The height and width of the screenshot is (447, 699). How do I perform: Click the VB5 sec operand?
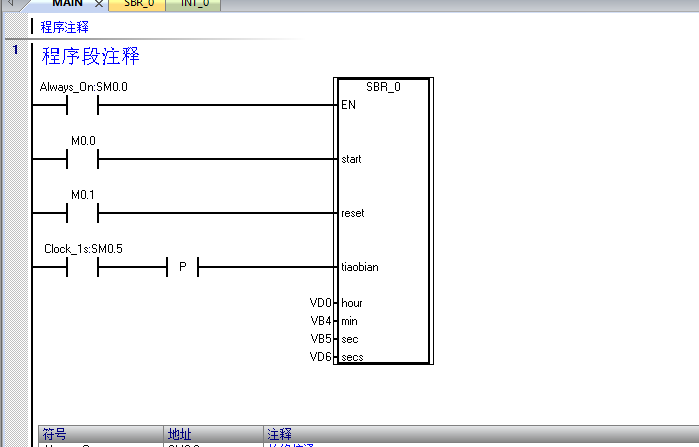[320, 339]
